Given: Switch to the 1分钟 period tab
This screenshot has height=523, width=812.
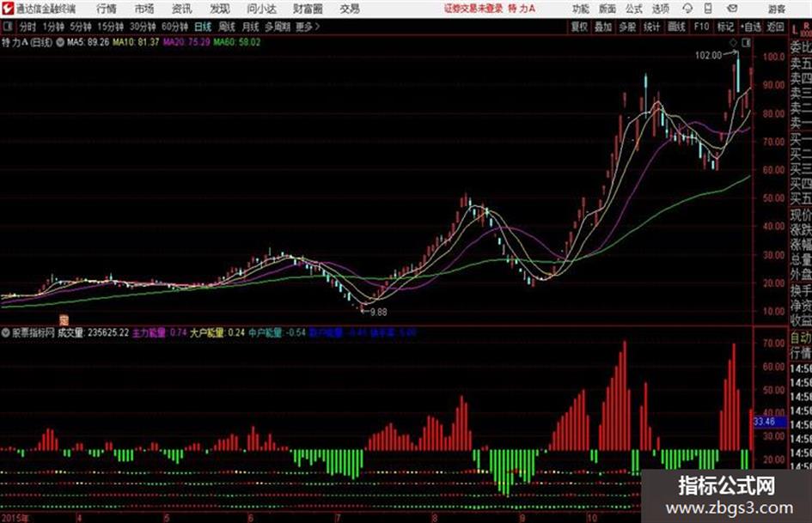Looking at the screenshot, I should tap(52, 27).
